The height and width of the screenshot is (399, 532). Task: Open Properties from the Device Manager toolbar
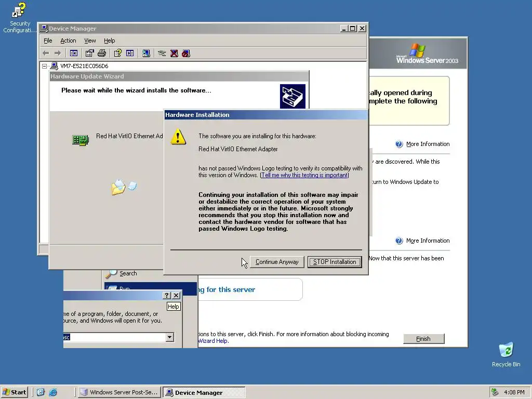coord(89,54)
